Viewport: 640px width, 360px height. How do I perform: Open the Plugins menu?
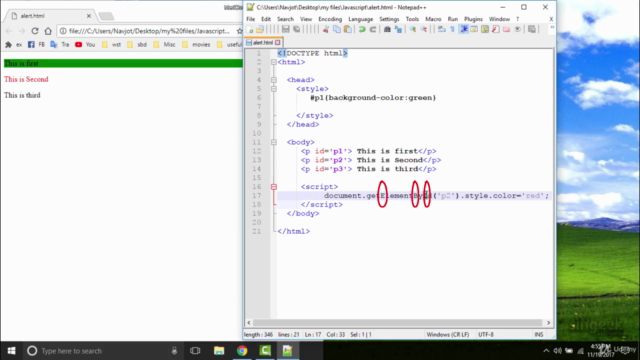point(473,19)
